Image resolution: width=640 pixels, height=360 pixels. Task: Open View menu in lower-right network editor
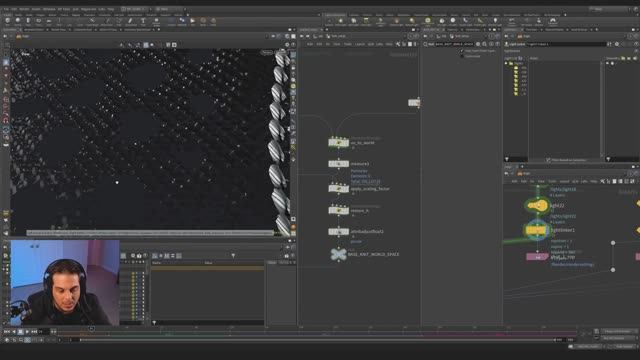541,181
